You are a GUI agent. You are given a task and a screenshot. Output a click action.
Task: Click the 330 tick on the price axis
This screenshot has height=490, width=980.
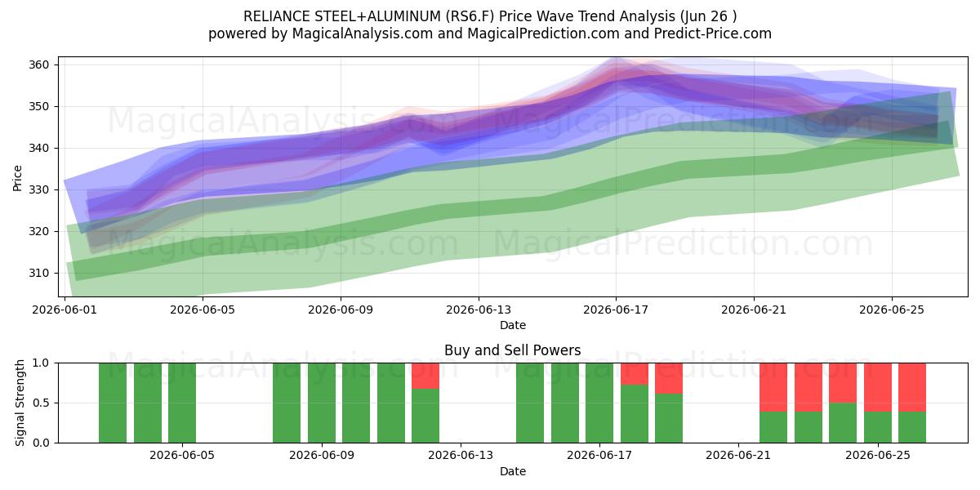click(38, 189)
